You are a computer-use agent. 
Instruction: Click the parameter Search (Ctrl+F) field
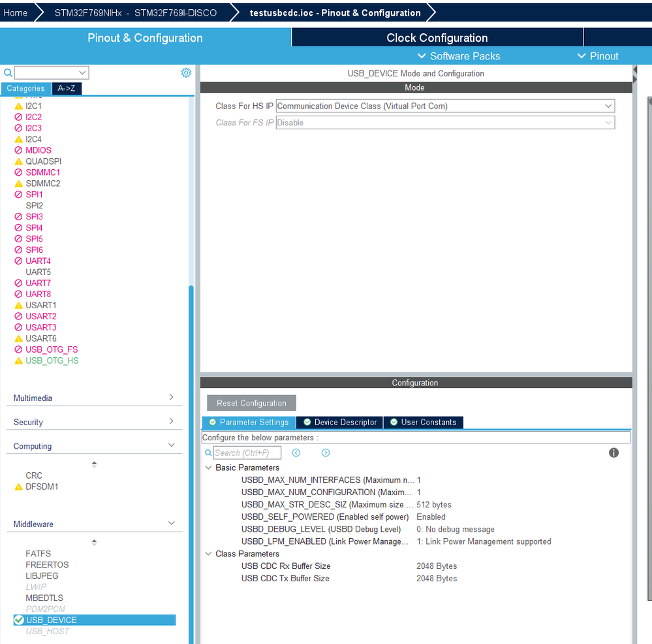click(247, 453)
